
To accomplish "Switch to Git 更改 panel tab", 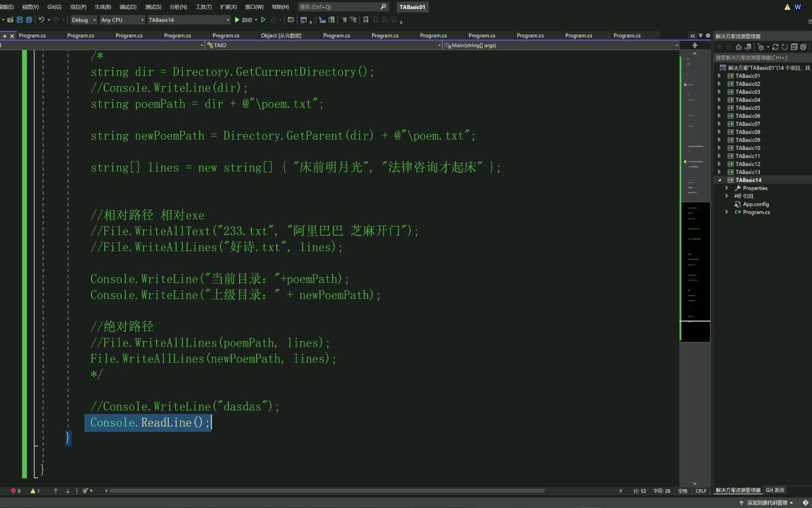I will coord(775,490).
